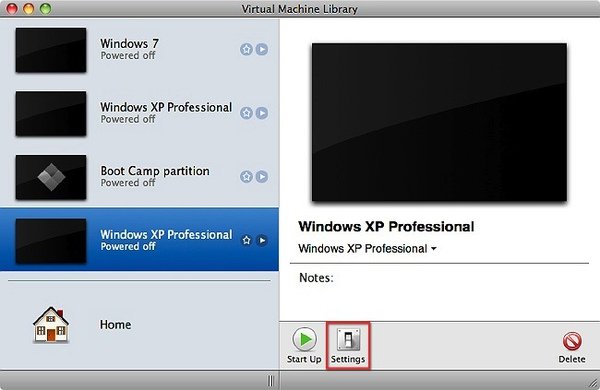Click the Home house icon
The width and height of the screenshot is (600, 390).
pos(51,325)
